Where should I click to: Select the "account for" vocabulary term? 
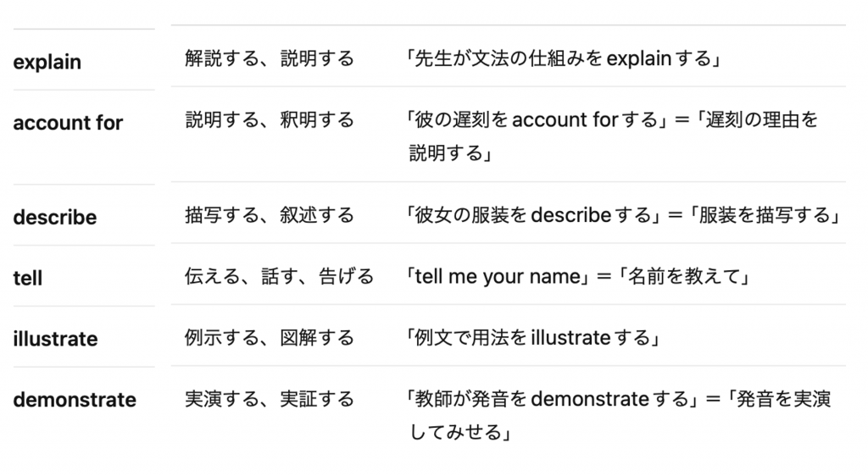pos(68,123)
